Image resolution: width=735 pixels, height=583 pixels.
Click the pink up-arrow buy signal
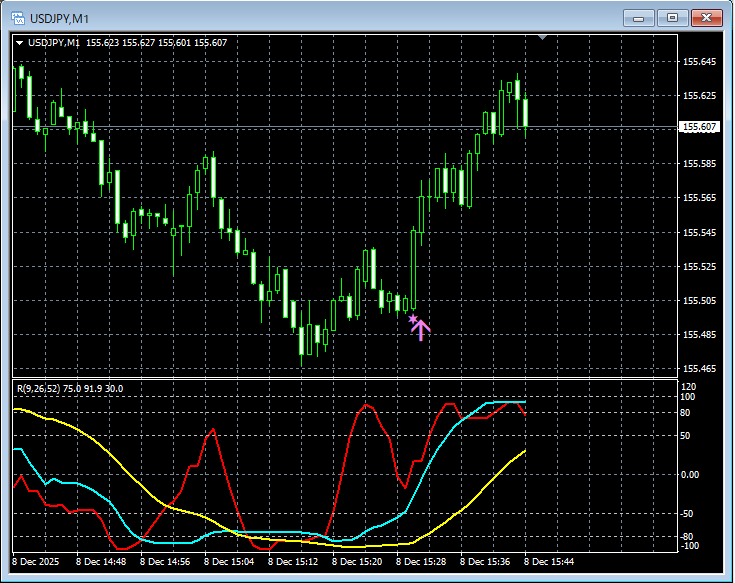[x=421, y=329]
